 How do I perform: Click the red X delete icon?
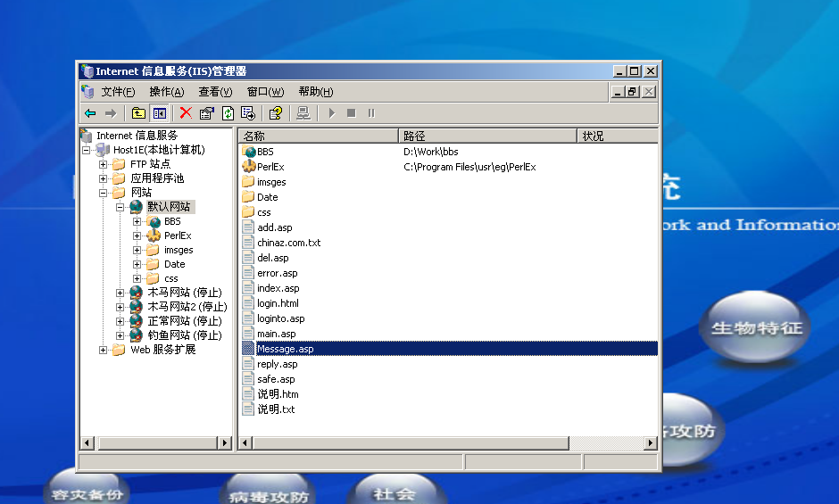coord(186,113)
